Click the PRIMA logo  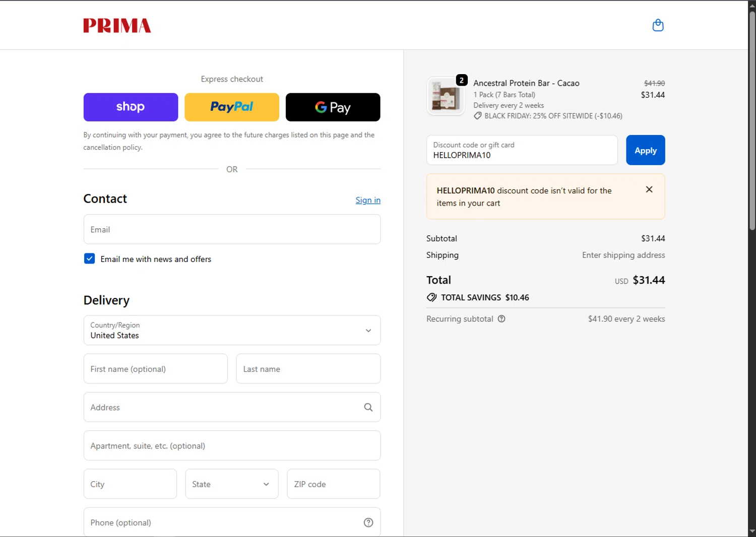(117, 26)
